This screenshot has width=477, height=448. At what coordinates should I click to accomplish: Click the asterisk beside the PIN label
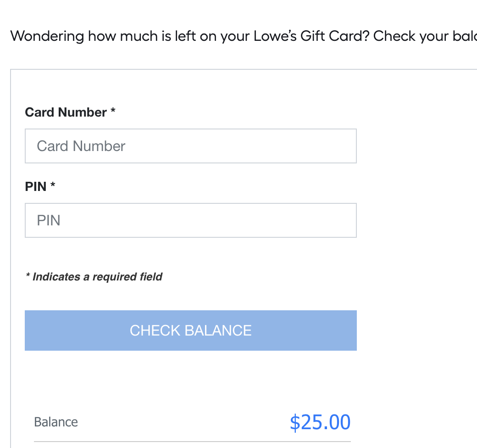(x=53, y=186)
